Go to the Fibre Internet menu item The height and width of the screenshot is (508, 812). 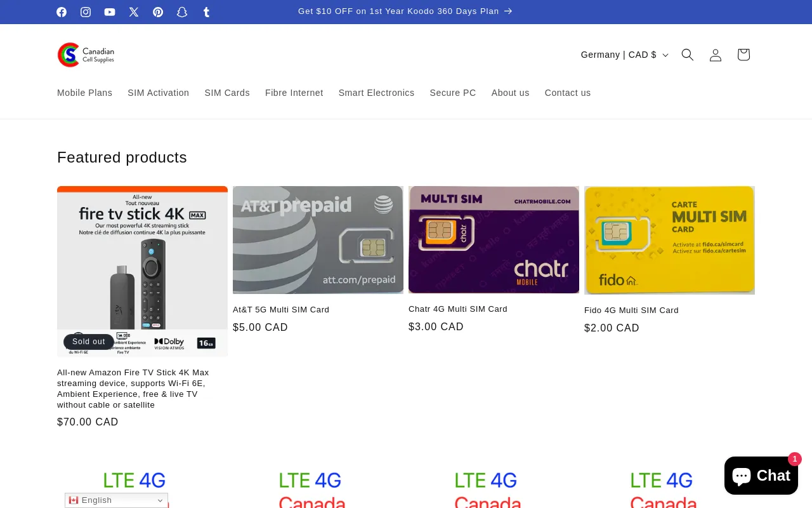[294, 93]
